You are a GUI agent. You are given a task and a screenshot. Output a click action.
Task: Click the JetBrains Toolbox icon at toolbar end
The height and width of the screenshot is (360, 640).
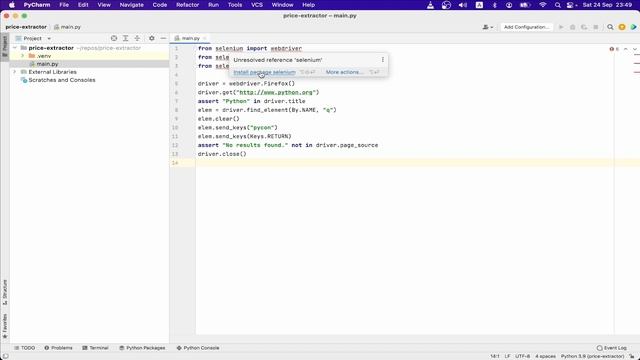click(x=633, y=27)
